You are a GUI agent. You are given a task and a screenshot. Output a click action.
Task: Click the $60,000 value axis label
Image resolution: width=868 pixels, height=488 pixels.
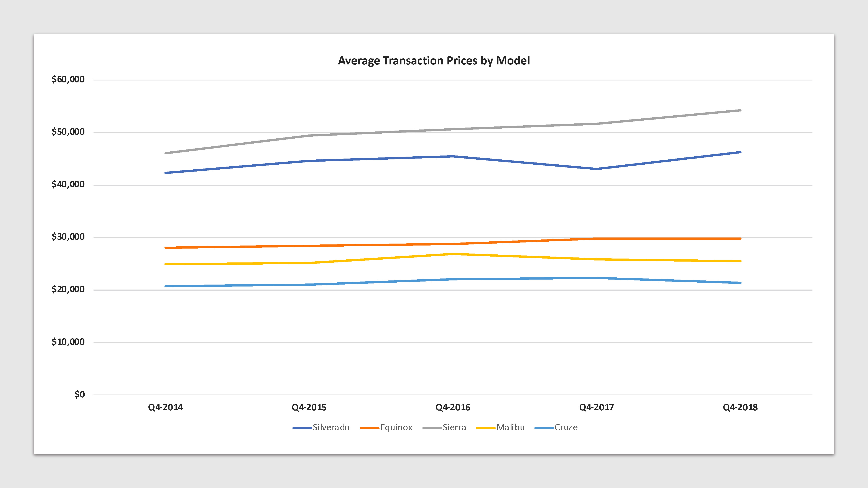[x=68, y=79]
